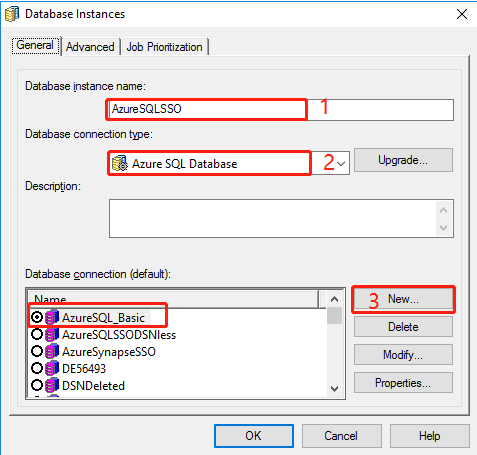Select the DE56493 connection name

click(x=84, y=369)
